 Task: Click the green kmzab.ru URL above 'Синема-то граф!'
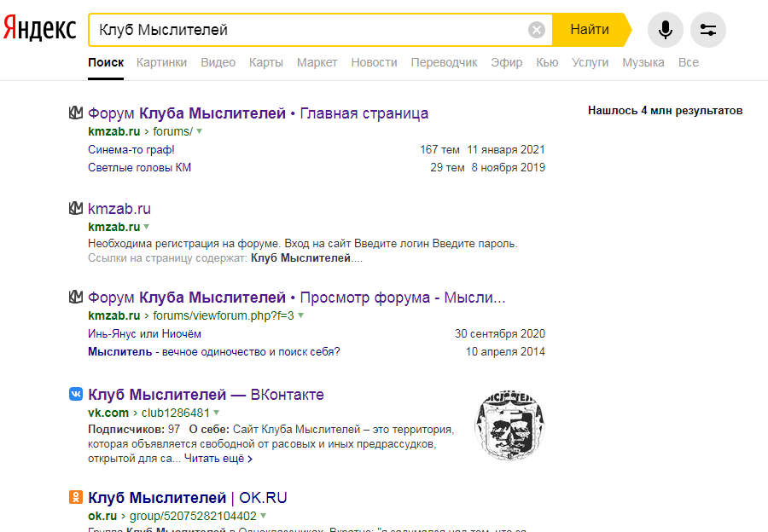(x=114, y=131)
